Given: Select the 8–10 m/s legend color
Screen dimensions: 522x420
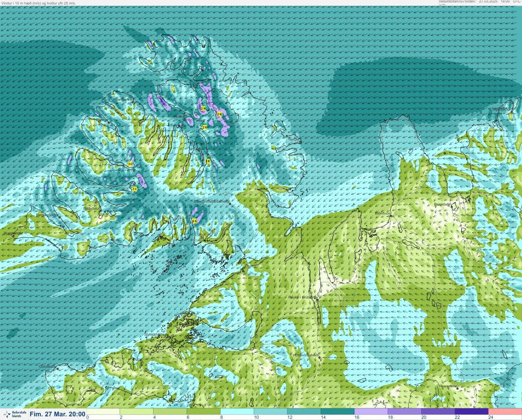Looking at the screenshot, I should tap(237, 411).
